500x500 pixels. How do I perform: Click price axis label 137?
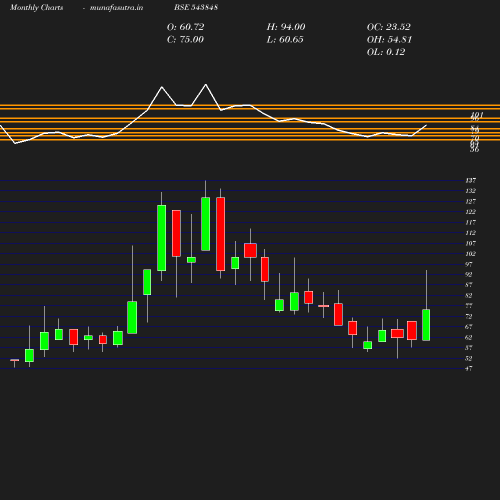point(471,180)
